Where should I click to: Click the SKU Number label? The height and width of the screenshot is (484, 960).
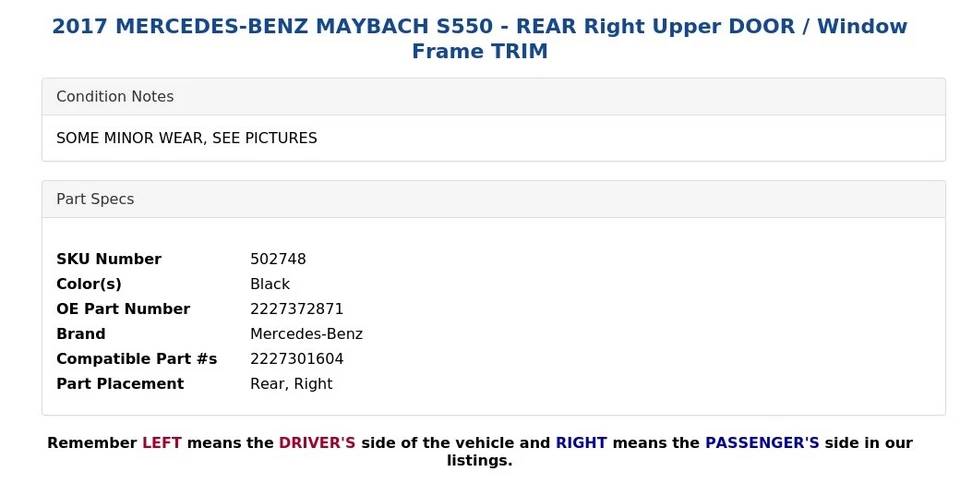click(x=109, y=259)
